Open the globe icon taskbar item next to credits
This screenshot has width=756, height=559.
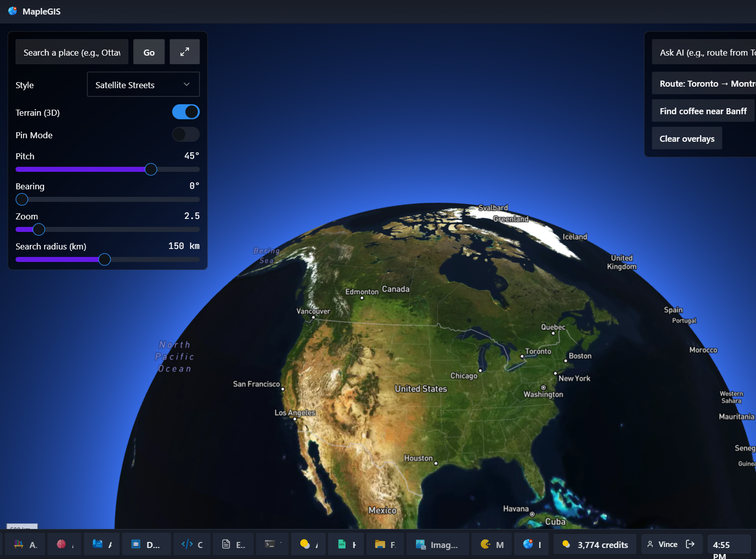click(531, 544)
